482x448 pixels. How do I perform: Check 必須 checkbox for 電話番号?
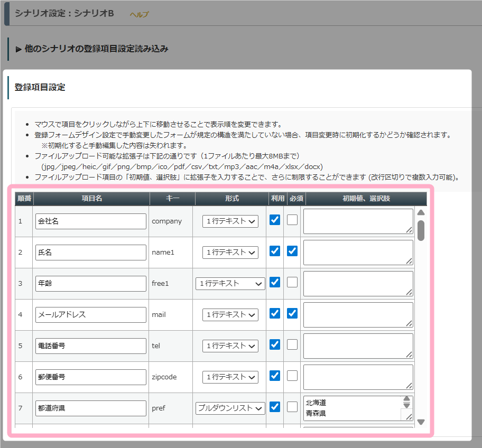click(x=292, y=344)
